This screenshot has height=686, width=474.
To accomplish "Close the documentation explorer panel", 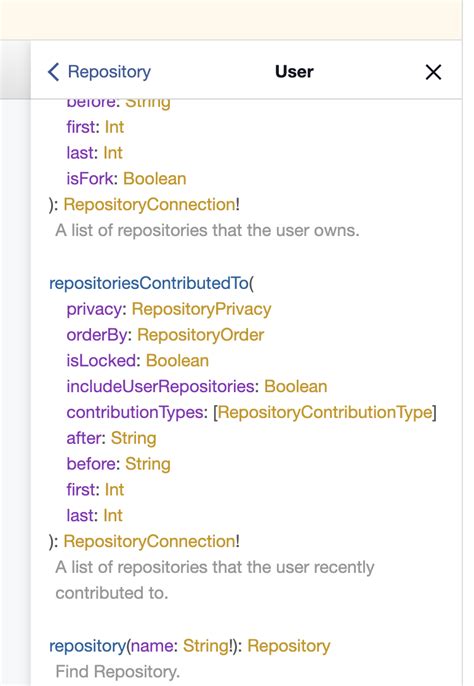I will (433, 72).
